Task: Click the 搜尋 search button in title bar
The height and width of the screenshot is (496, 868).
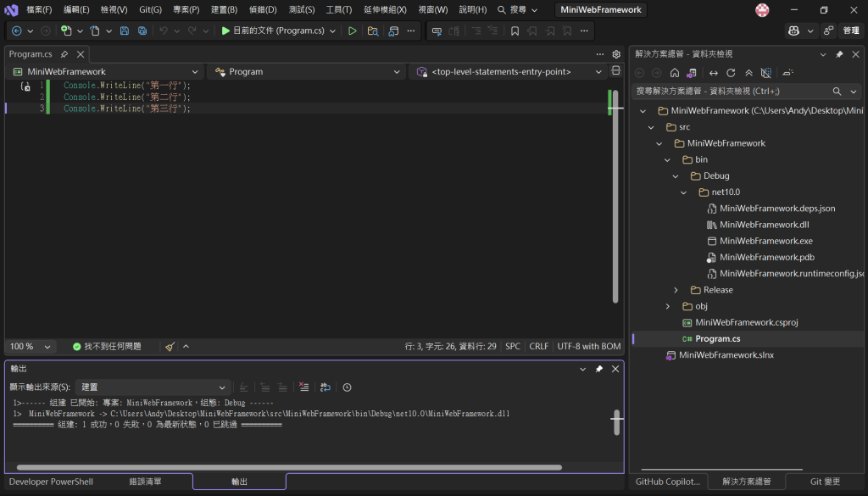Action: click(x=517, y=10)
